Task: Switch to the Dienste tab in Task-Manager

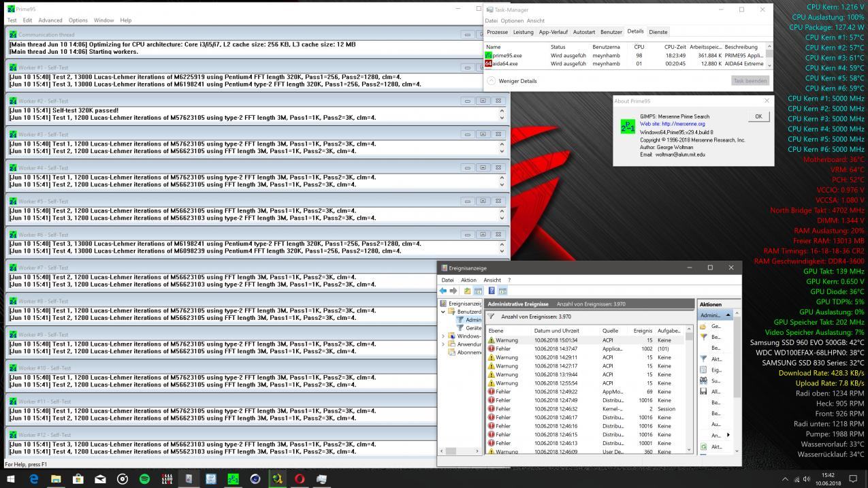Action: 658,32
